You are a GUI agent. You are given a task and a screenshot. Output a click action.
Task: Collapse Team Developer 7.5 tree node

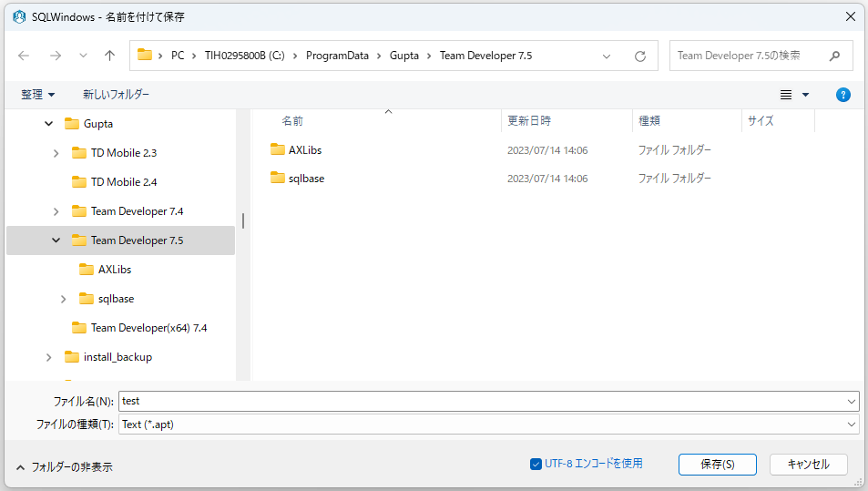56,240
